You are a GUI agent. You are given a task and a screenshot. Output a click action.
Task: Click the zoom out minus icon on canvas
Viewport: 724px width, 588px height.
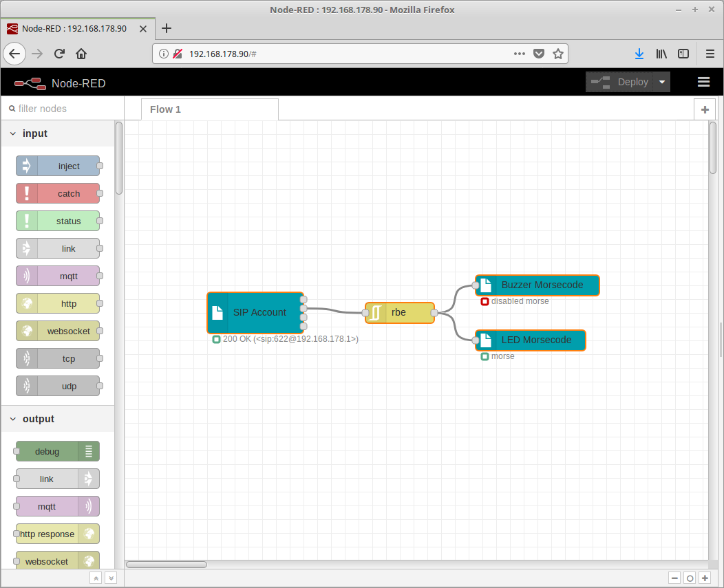[674, 578]
